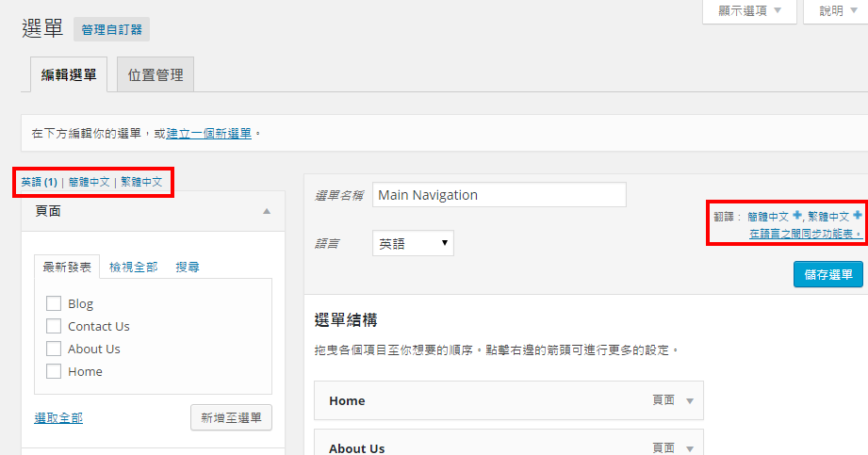Switch to the 位置管理 tab
Image resolution: width=868 pixels, height=455 pixels.
pos(156,75)
